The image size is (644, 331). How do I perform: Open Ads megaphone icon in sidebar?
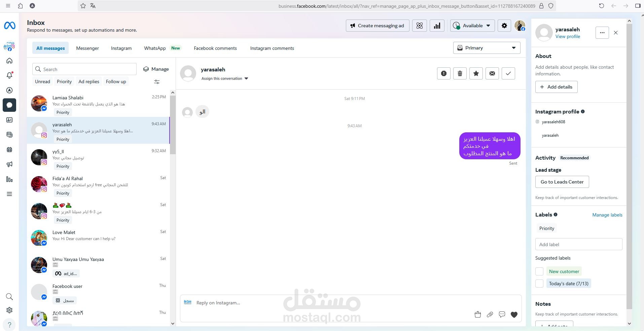9,164
